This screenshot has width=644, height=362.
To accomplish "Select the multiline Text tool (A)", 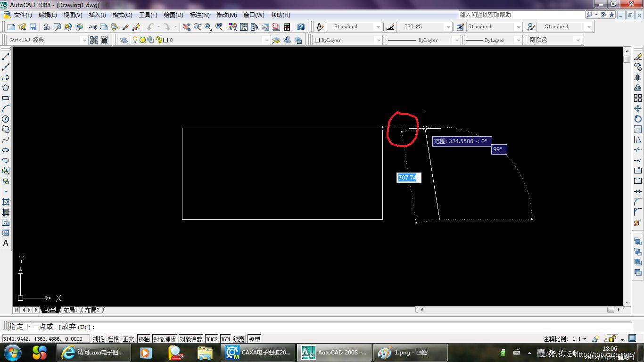I will tap(6, 243).
